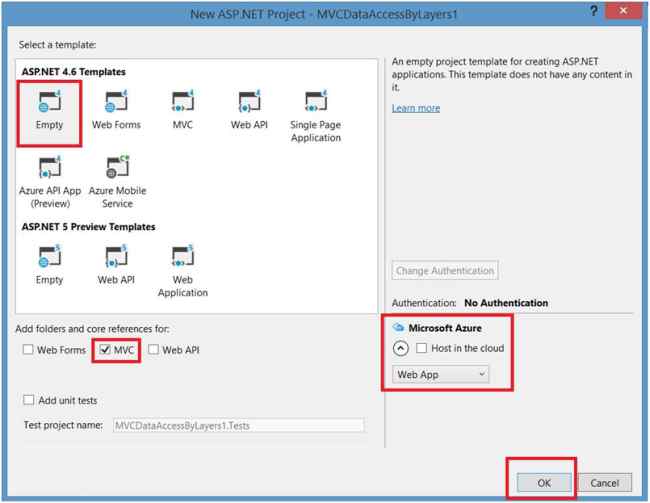
Task: Collapse the Microsoft Azure section chevron
Action: [x=400, y=348]
